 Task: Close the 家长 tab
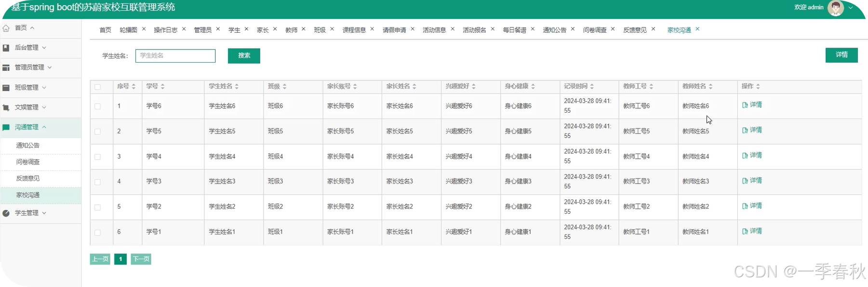275,29
